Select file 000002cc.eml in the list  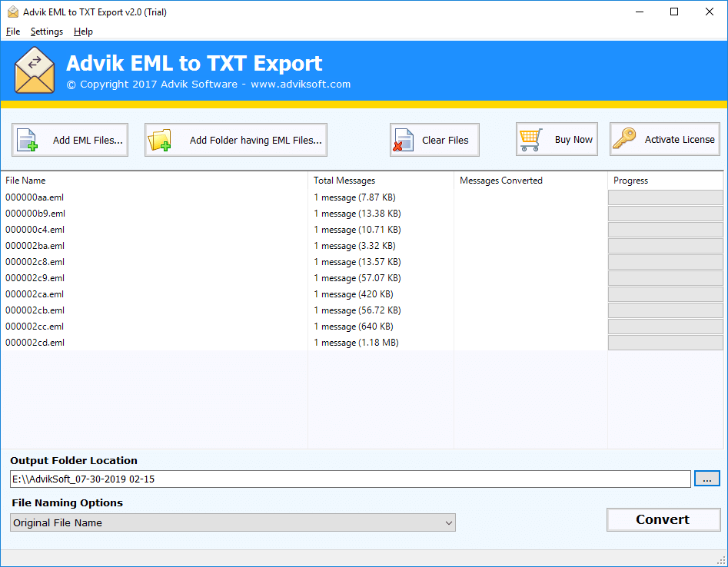click(x=35, y=327)
